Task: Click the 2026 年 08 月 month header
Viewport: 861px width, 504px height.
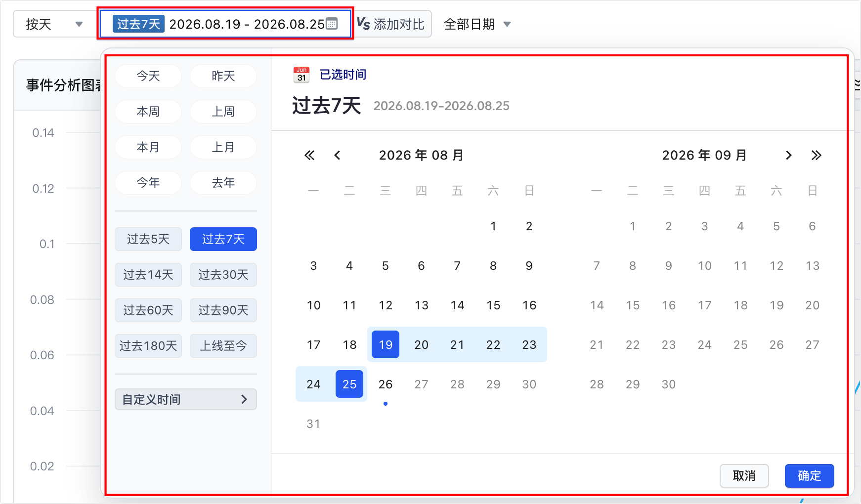Action: coord(421,155)
